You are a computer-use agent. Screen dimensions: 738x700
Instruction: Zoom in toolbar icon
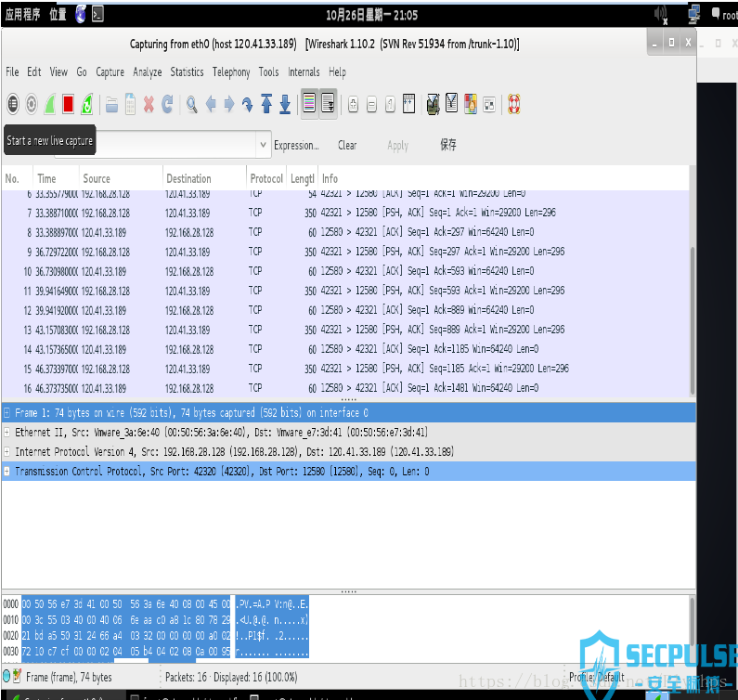coord(353,104)
